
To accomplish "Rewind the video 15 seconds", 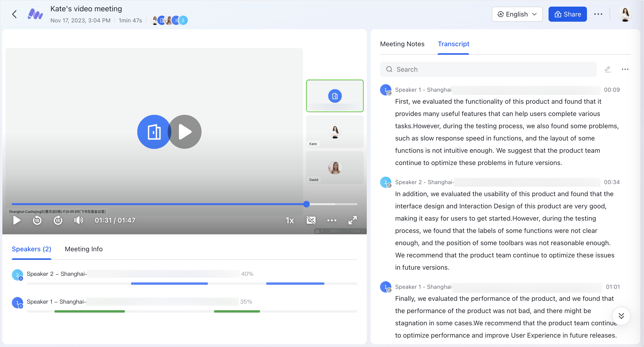I will click(37, 220).
